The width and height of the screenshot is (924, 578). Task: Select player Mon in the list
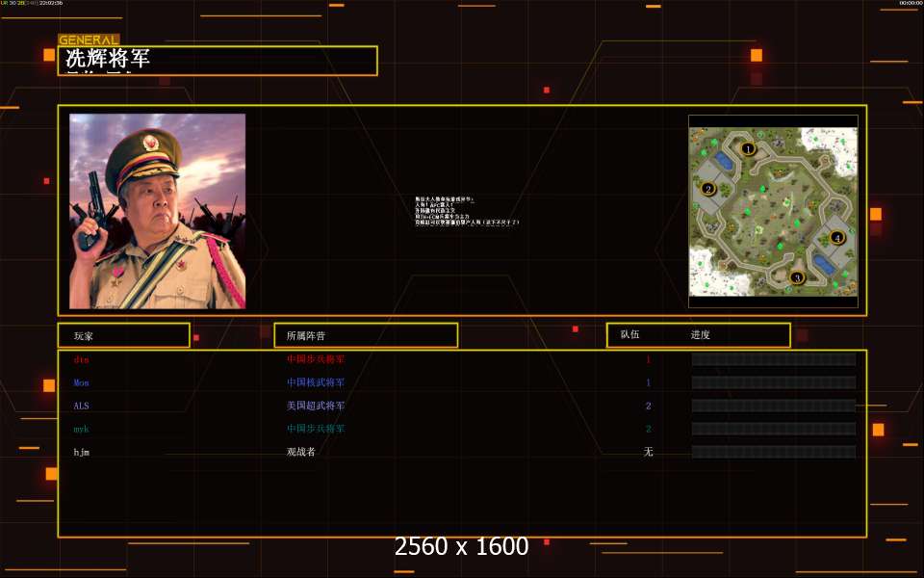pos(81,382)
